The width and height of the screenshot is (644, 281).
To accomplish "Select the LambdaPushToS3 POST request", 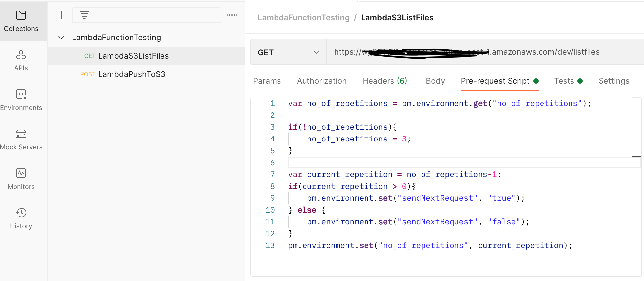I will tap(132, 74).
